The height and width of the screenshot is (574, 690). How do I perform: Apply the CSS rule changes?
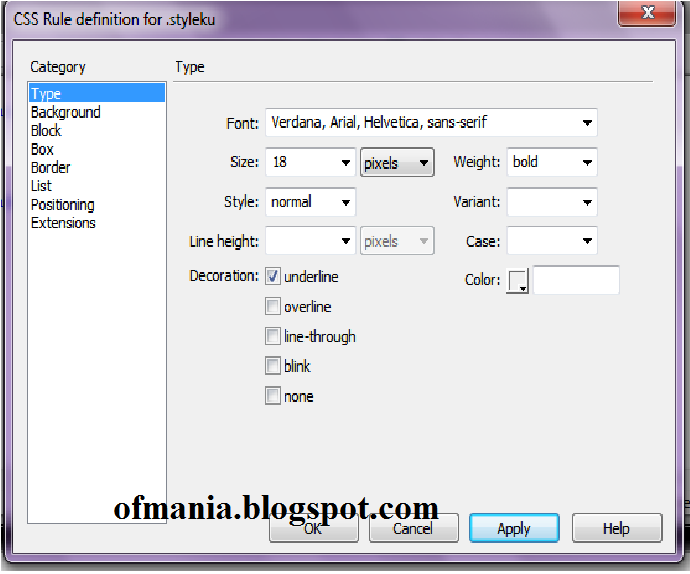tap(514, 528)
